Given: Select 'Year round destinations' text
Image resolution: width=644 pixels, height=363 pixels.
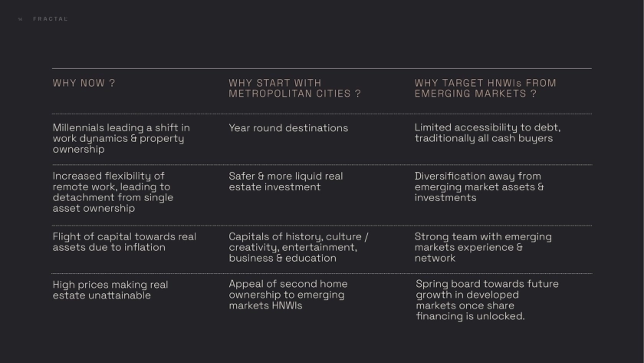Looking at the screenshot, I should pyautogui.click(x=288, y=128).
